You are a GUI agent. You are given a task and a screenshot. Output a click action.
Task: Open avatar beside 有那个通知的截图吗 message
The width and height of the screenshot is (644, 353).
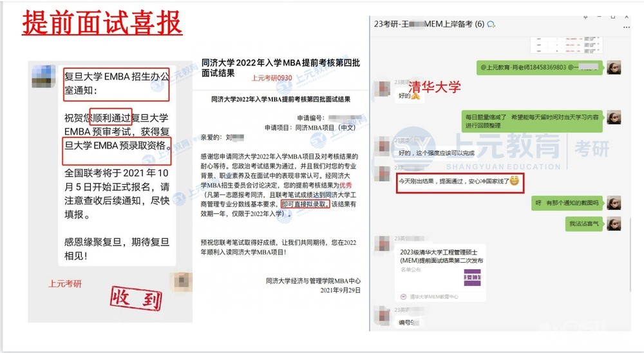(614, 203)
